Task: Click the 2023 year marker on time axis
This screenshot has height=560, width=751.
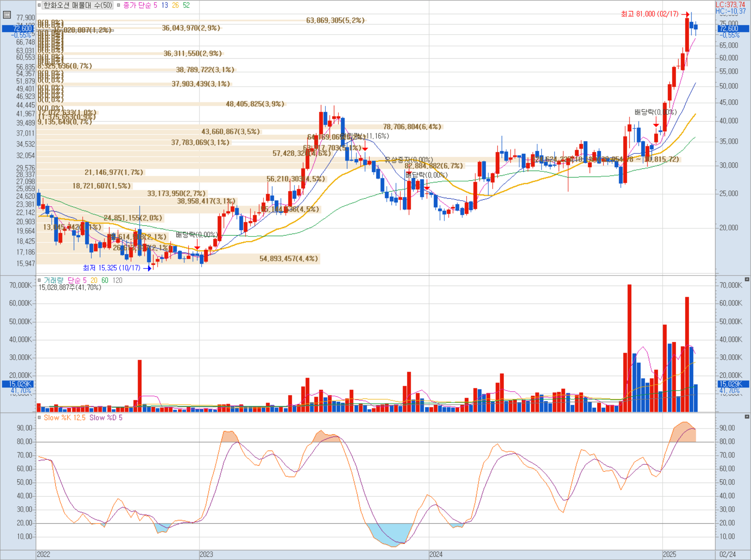Action: 206,554
